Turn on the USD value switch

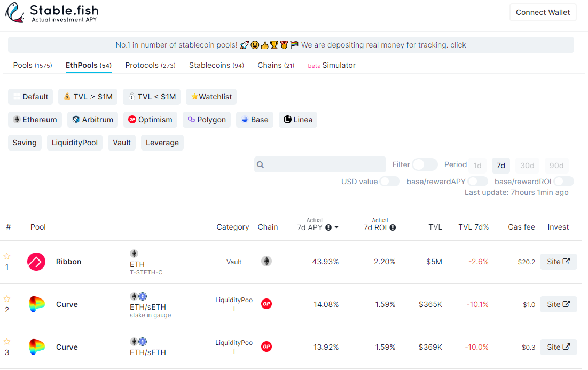click(x=389, y=182)
